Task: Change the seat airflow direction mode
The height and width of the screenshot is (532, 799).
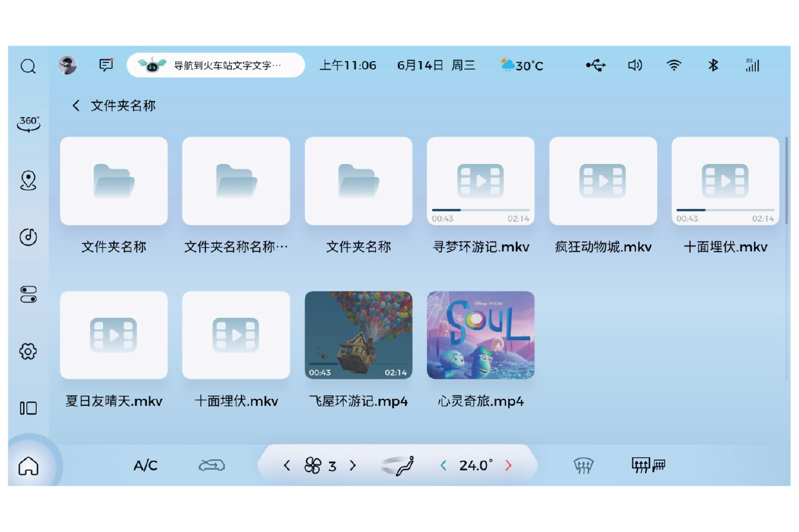Action: coord(397,466)
